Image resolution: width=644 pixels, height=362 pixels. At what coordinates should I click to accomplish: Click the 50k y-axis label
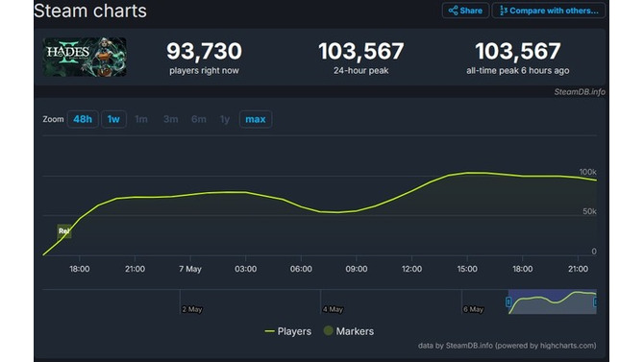click(589, 211)
